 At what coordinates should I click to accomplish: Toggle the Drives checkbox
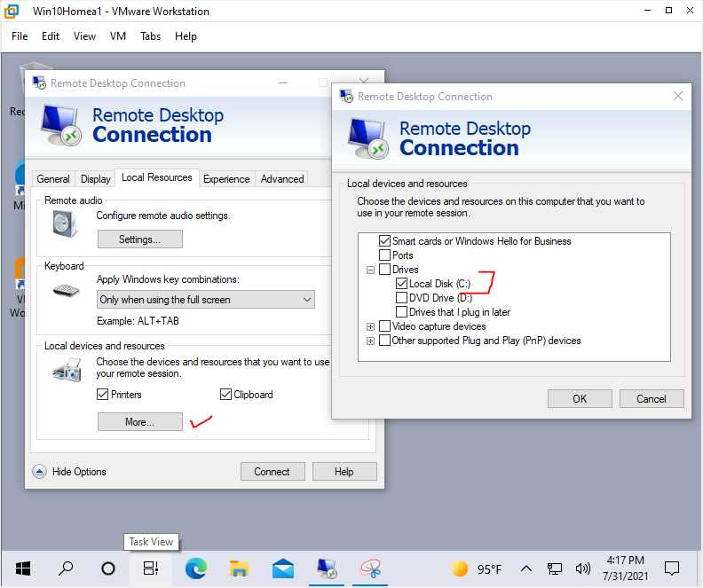coord(384,270)
